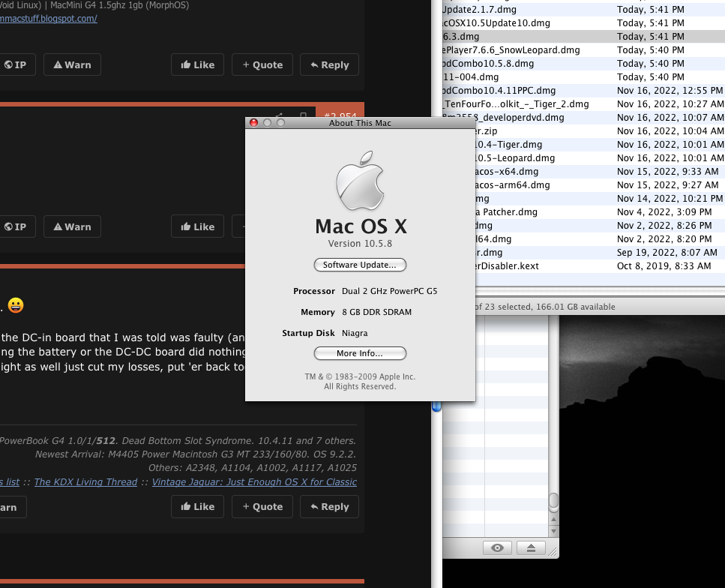Select the erDisabler.kext file
This screenshot has width=725, height=588.
[x=600, y=266]
